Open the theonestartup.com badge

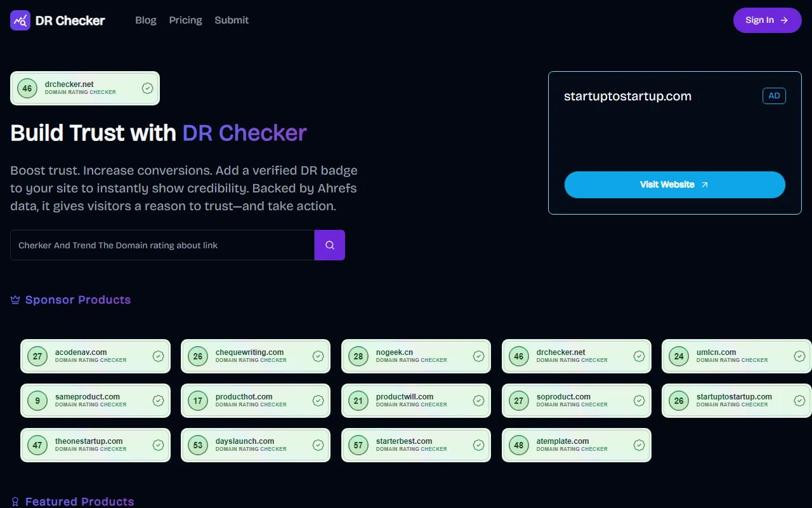[x=95, y=445]
